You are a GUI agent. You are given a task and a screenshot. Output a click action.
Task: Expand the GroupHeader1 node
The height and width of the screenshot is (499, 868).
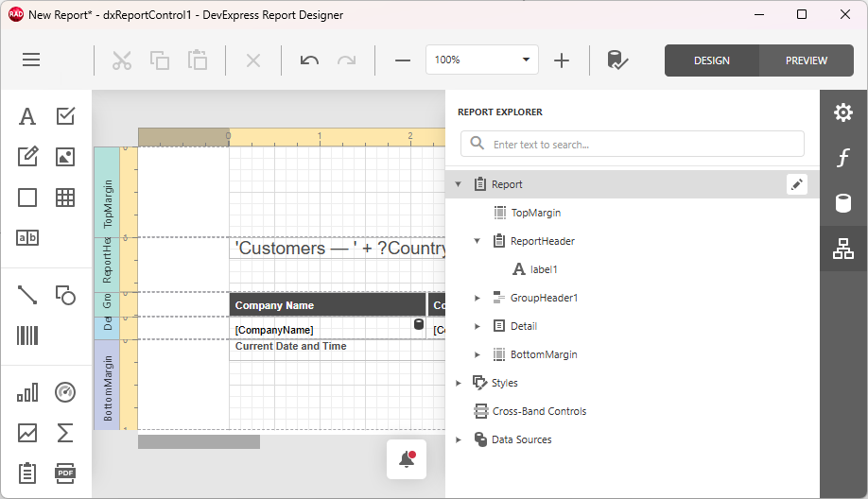click(x=477, y=298)
